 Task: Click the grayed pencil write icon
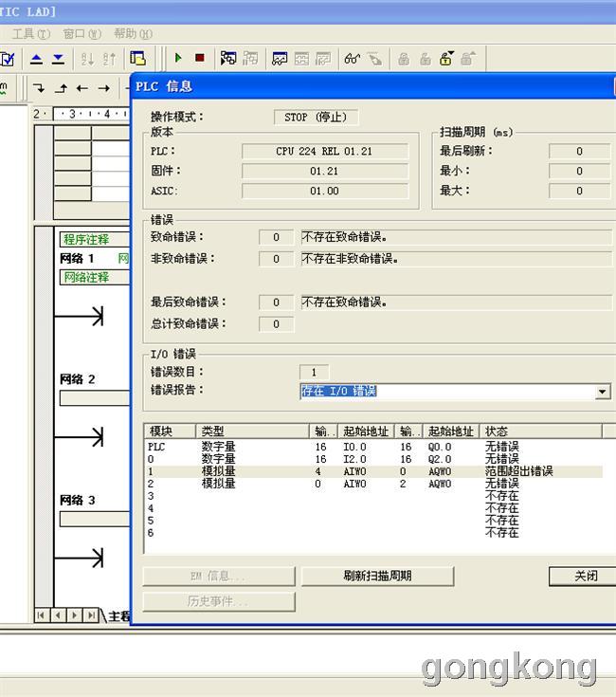point(375,59)
